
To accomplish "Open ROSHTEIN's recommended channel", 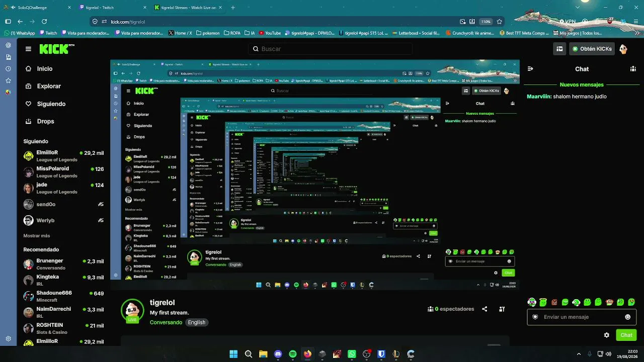I will coord(64,328).
